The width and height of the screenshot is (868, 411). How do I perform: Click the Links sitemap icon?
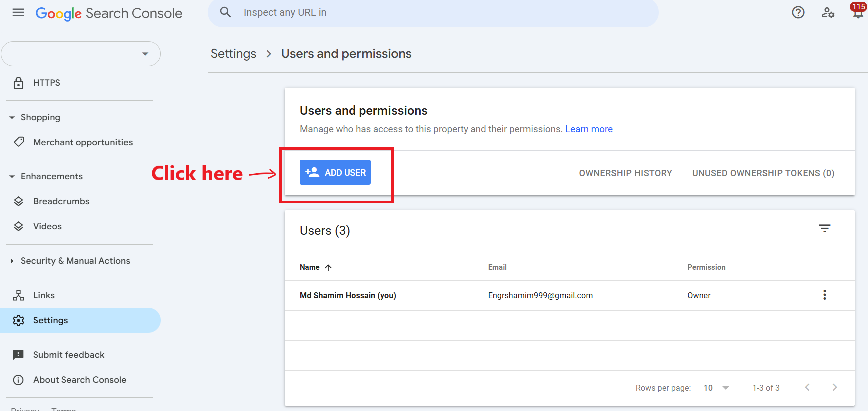(x=19, y=295)
